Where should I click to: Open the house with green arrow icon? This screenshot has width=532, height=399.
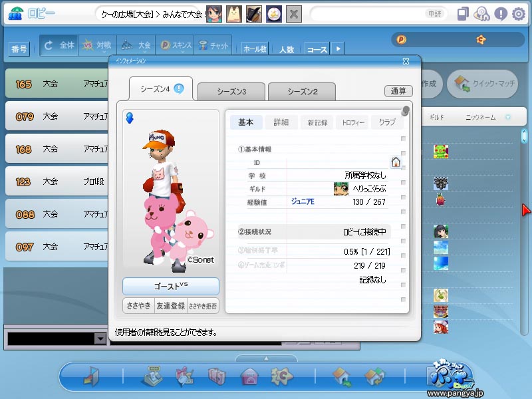pyautogui.click(x=342, y=376)
